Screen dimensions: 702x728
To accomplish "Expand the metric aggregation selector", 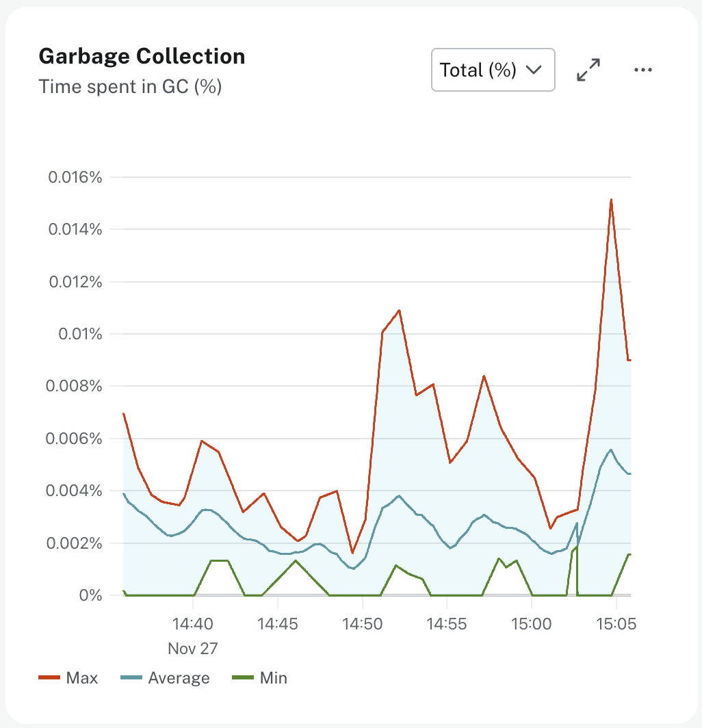I will 493,69.
